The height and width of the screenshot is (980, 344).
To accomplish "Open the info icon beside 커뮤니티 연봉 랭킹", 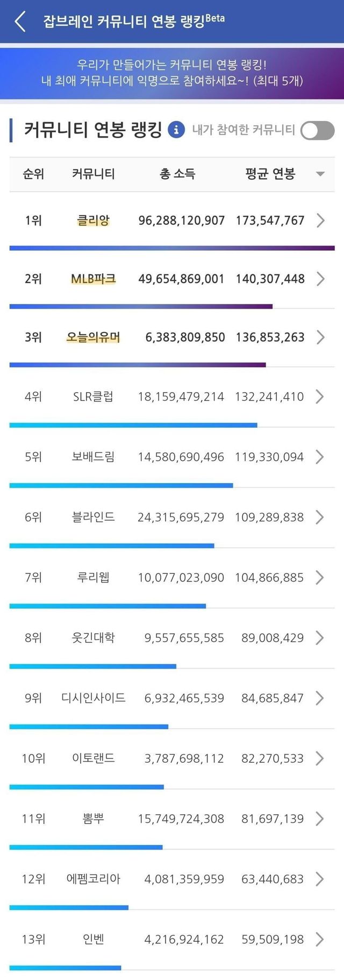I will click(176, 130).
